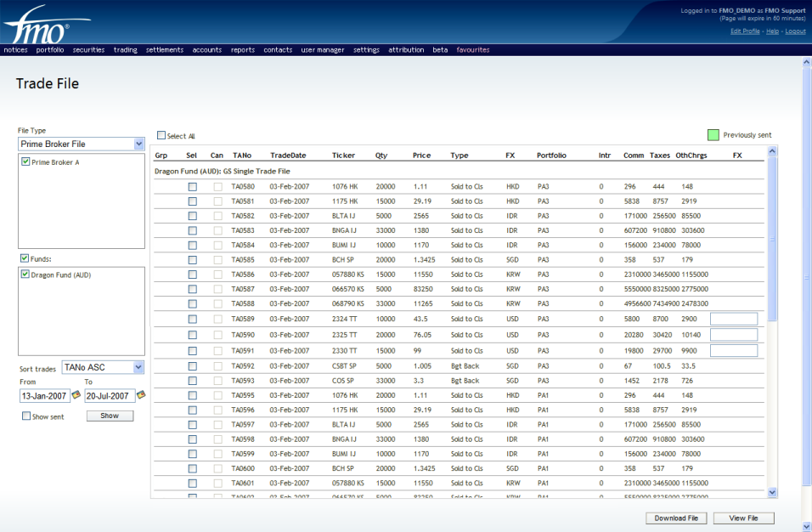Click the Logout link
This screenshot has width=812, height=532.
[795, 31]
